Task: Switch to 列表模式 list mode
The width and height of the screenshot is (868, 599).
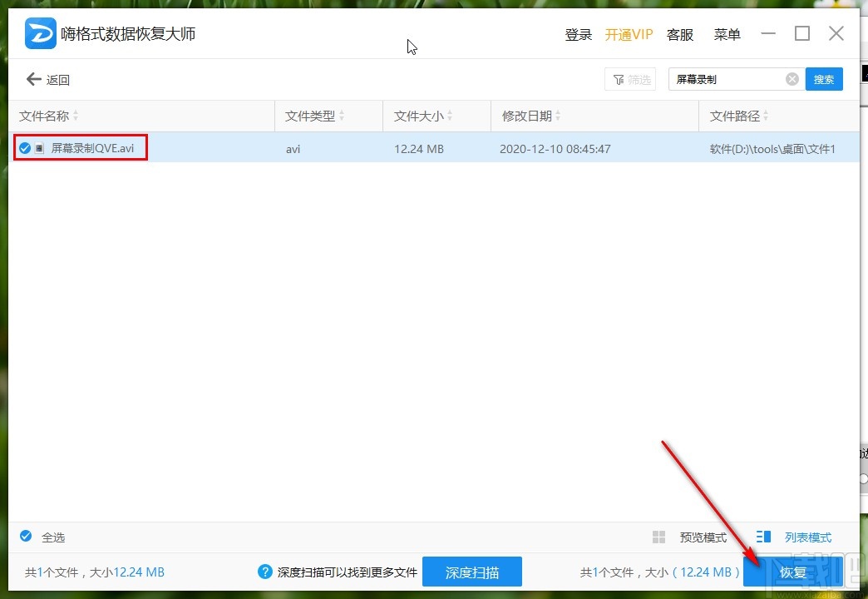Action: coord(794,537)
